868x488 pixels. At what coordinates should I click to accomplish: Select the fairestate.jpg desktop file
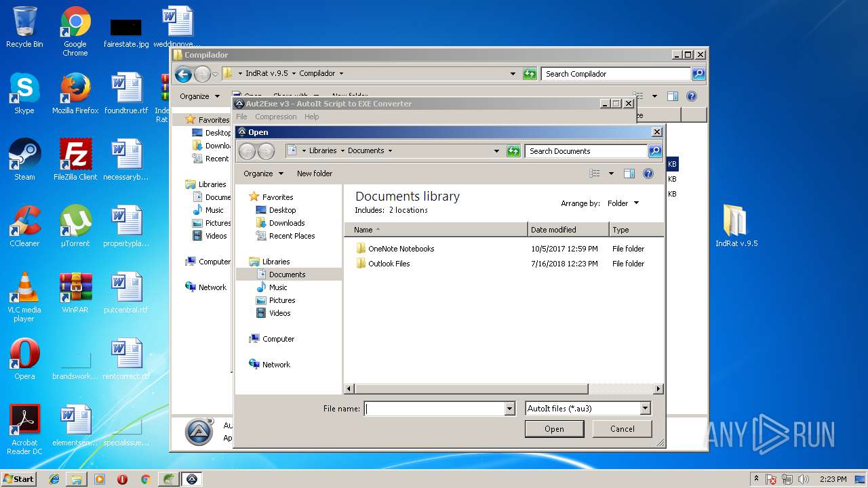pyautogui.click(x=126, y=30)
